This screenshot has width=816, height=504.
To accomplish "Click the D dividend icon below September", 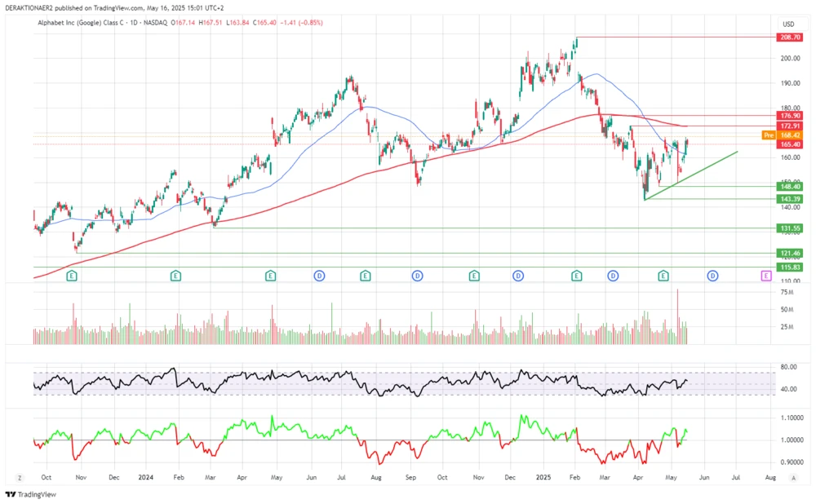I will click(x=417, y=276).
